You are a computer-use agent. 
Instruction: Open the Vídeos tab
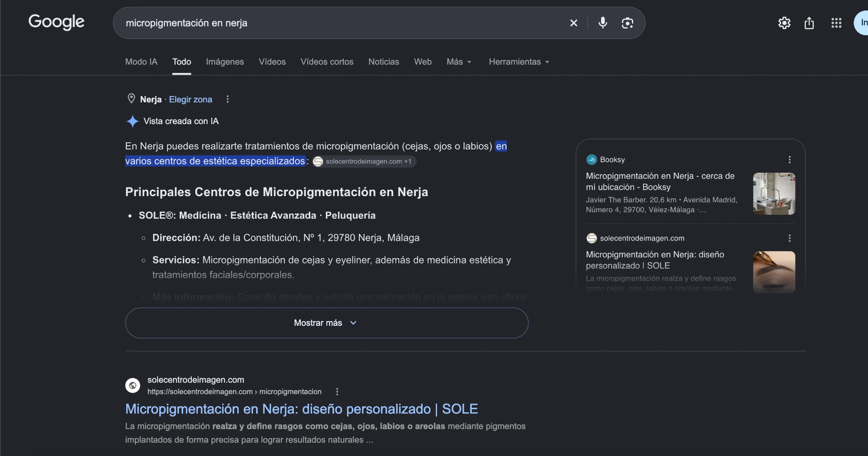point(272,62)
